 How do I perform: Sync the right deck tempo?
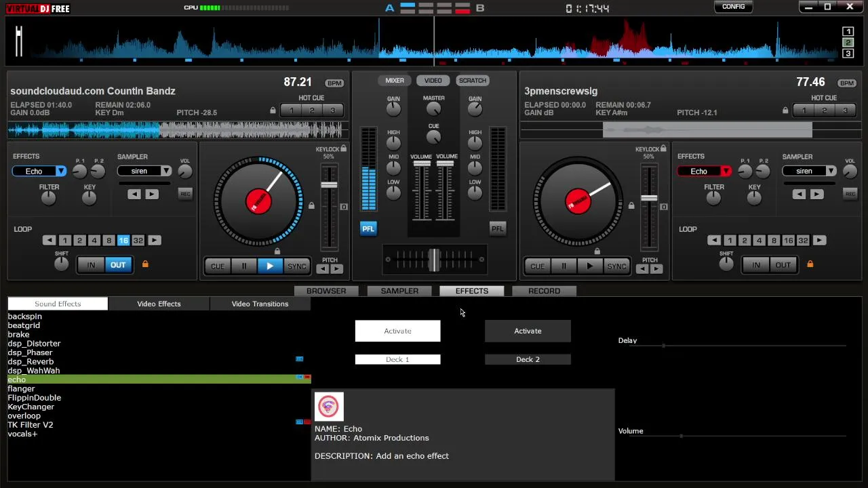616,266
